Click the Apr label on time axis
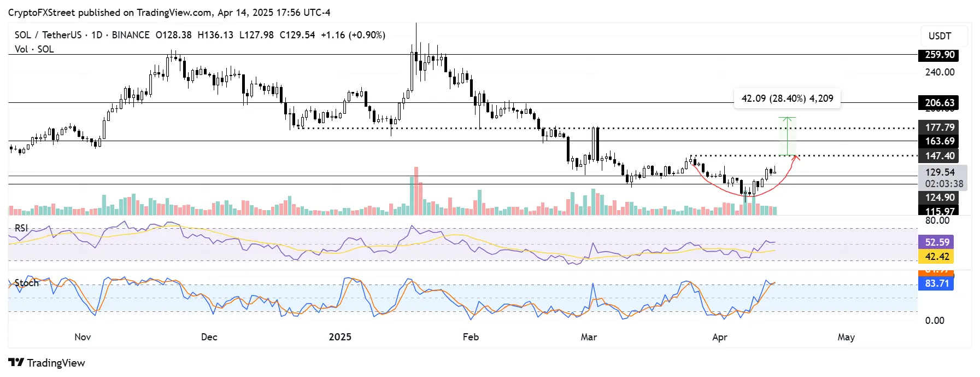 point(719,337)
